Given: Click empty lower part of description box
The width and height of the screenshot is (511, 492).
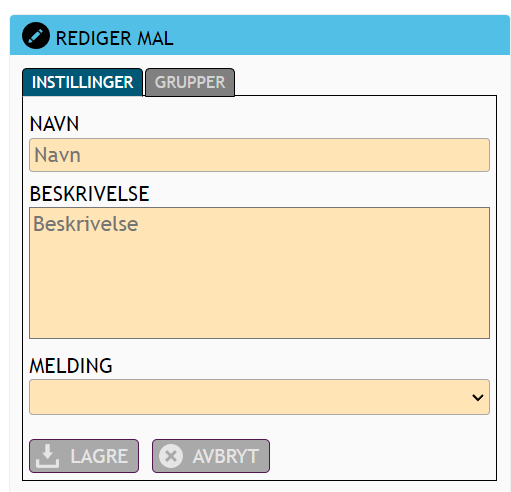Looking at the screenshot, I should point(259,300).
